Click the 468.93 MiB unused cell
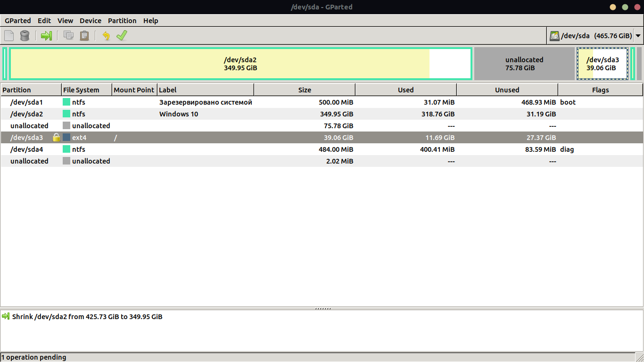This screenshot has width=644, height=362. [x=538, y=102]
